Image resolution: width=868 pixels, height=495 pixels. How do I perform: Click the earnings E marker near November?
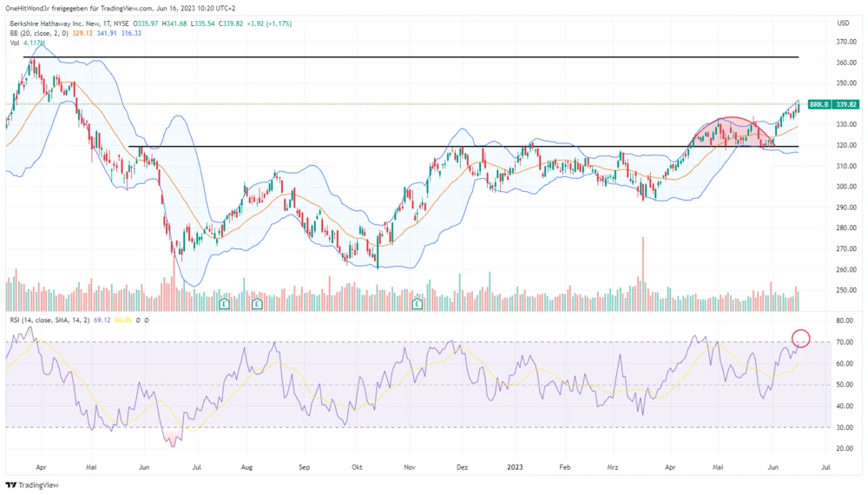(x=418, y=304)
